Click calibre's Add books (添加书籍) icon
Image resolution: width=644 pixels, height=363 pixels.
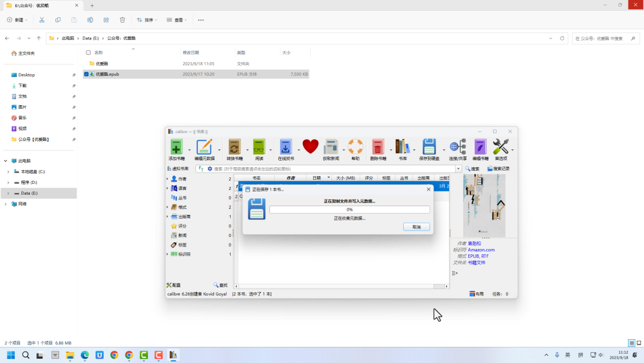[176, 147]
